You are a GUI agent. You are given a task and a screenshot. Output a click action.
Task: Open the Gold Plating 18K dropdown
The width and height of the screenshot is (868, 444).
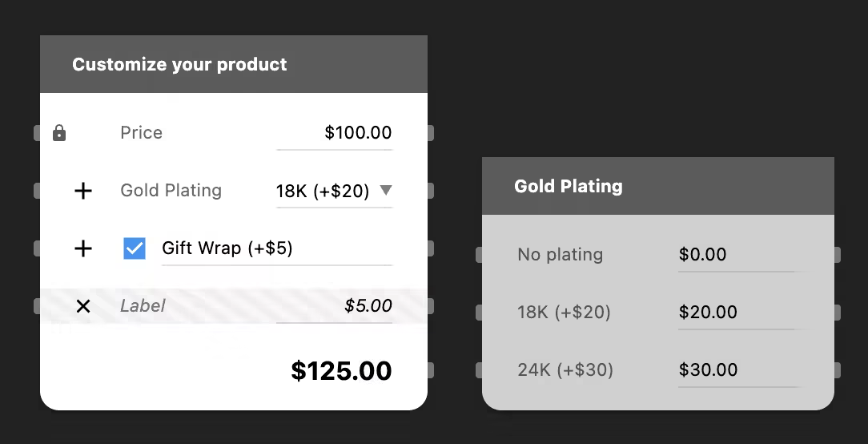click(x=323, y=191)
